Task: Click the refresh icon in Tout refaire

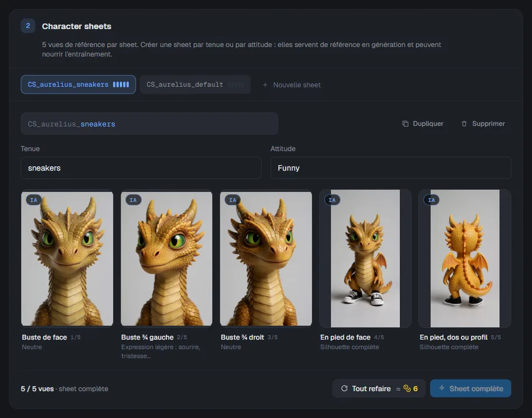Action: click(x=344, y=388)
